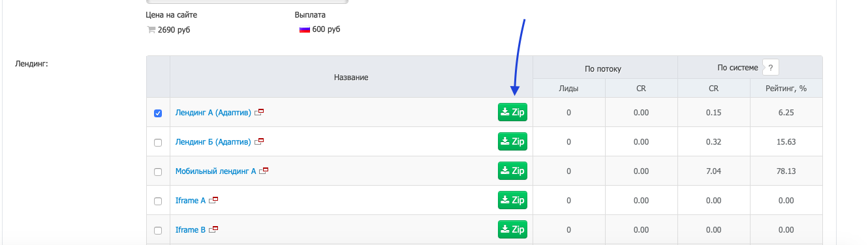Download Zip for Лендинг А (Адаптив)
The width and height of the screenshot is (868, 245).
click(512, 112)
